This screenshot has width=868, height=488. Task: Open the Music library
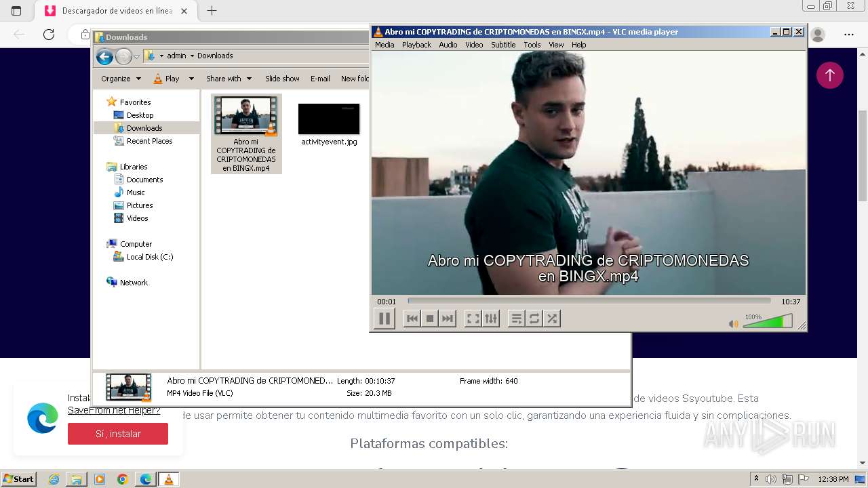pyautogui.click(x=136, y=192)
